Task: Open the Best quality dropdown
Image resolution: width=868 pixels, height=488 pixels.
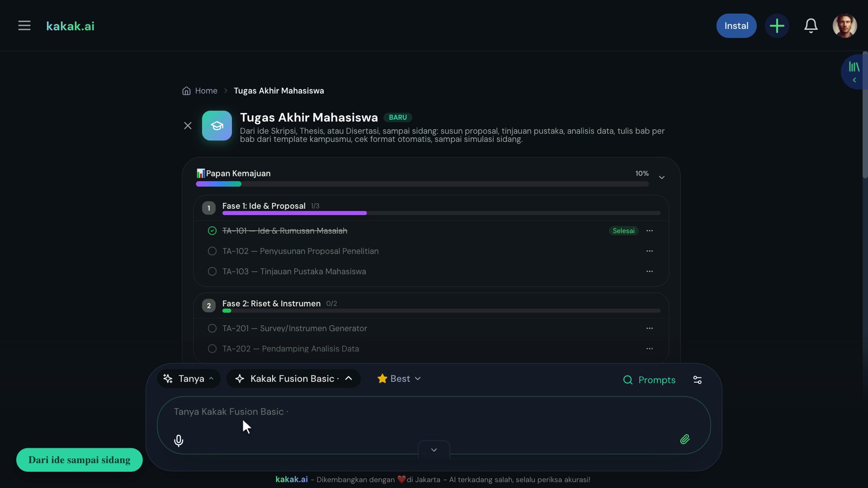Action: (399, 379)
